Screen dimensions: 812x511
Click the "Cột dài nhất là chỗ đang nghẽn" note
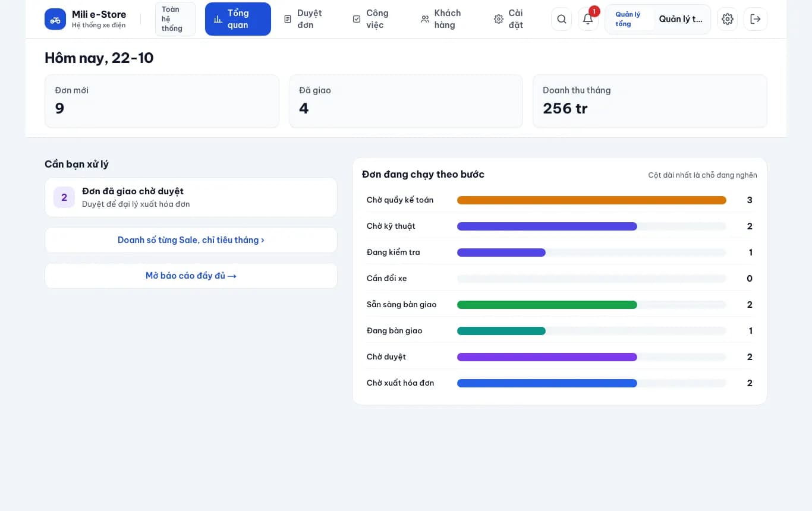coord(703,175)
